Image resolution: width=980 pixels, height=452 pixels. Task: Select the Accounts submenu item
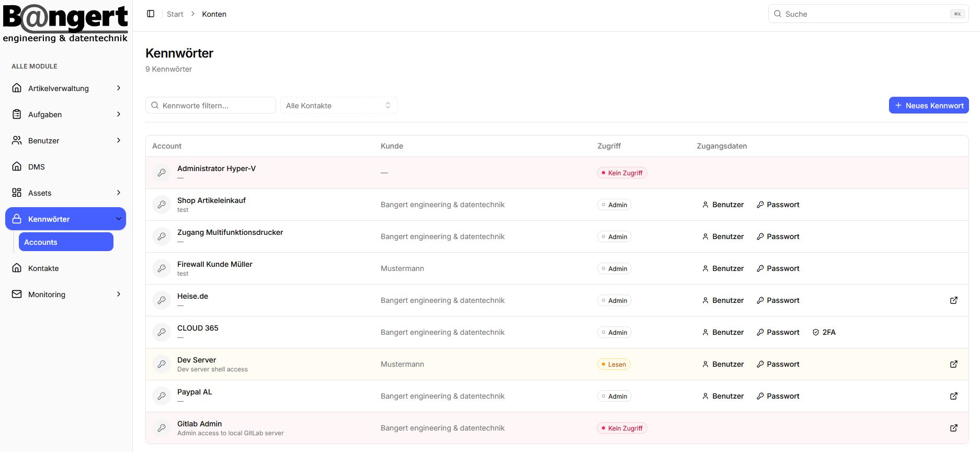66,242
